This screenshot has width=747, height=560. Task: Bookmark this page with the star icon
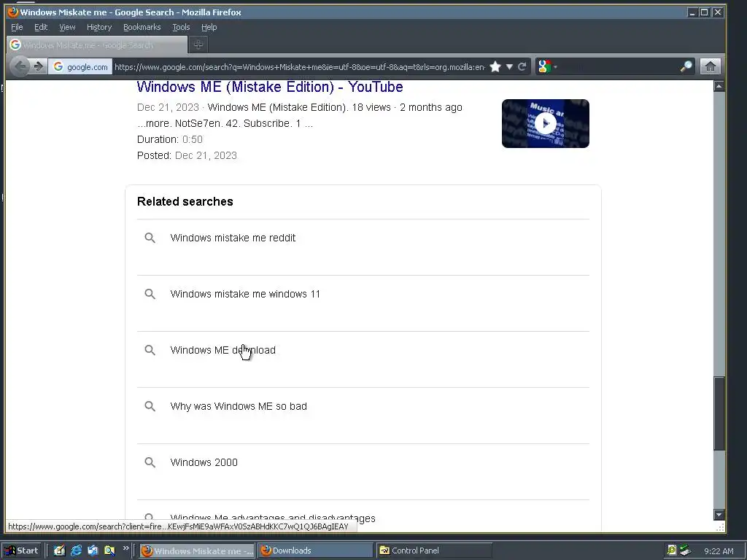495,66
